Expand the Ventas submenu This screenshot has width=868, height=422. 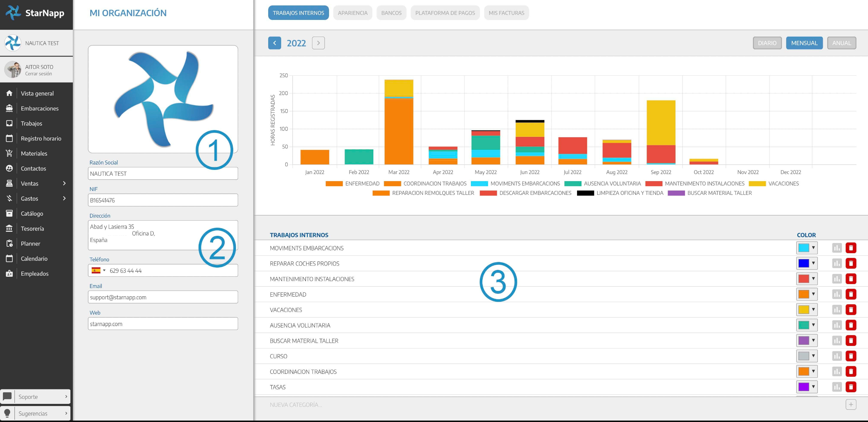[64, 183]
